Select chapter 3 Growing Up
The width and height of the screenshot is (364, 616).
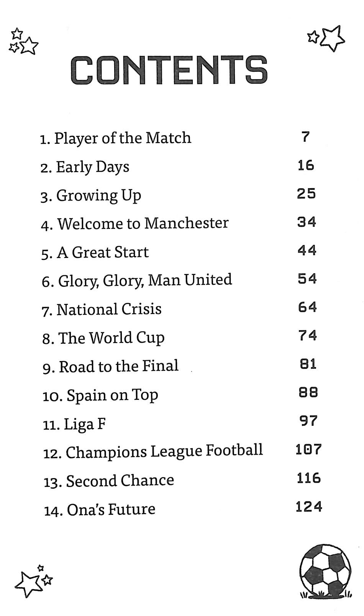[x=91, y=195]
